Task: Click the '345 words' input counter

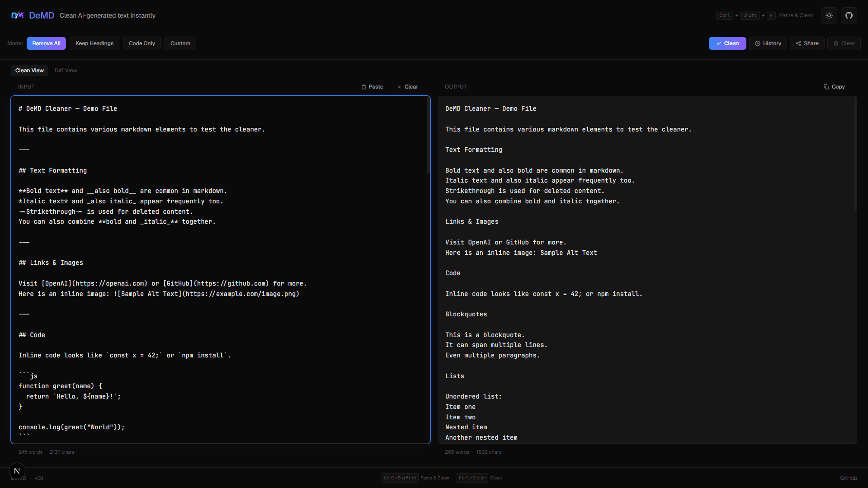Action: pyautogui.click(x=30, y=452)
